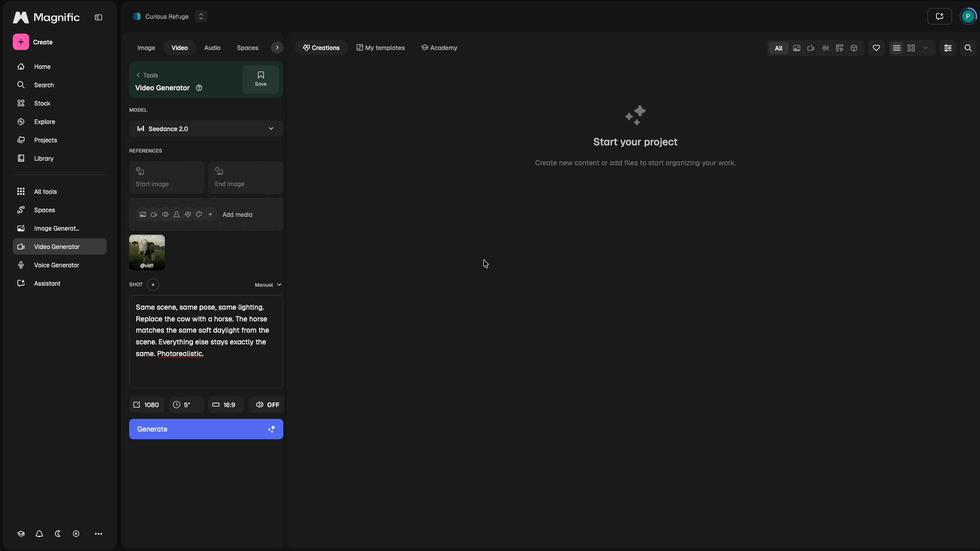This screenshot has height=551, width=980.
Task: Expand the Curious Refuge workspace switcher
Action: click(x=201, y=17)
